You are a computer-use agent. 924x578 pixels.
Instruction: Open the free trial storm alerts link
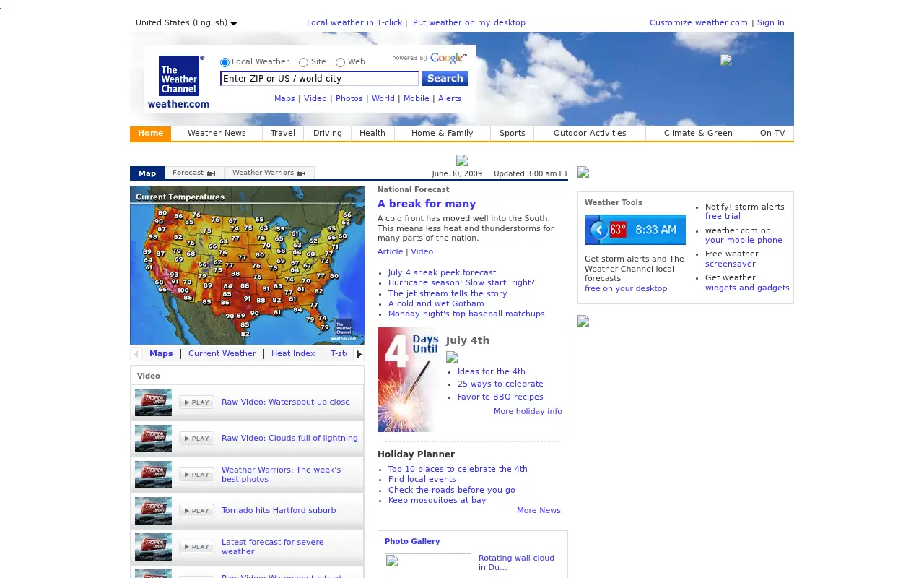click(x=723, y=216)
